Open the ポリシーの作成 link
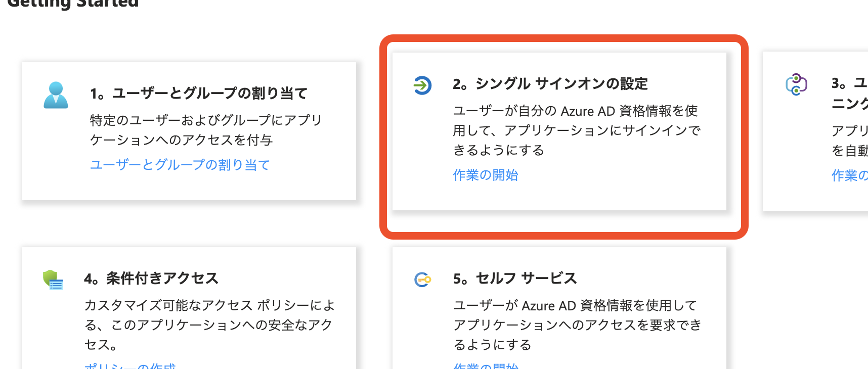868x369 pixels. (x=130, y=365)
